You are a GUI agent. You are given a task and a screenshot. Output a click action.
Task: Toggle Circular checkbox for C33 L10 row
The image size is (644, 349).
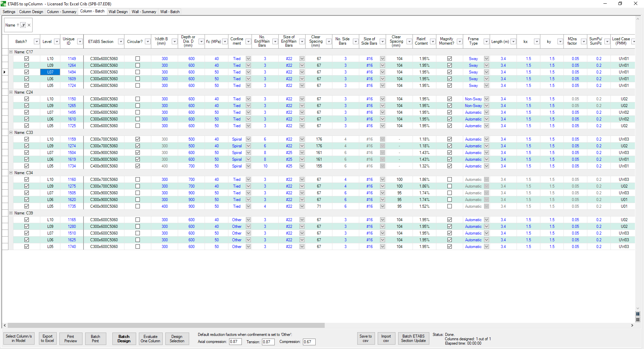(138, 139)
